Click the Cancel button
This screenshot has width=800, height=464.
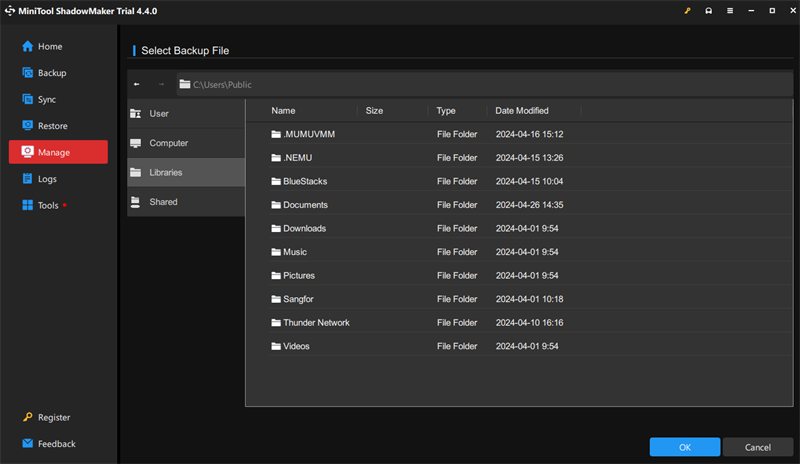pyautogui.click(x=758, y=447)
